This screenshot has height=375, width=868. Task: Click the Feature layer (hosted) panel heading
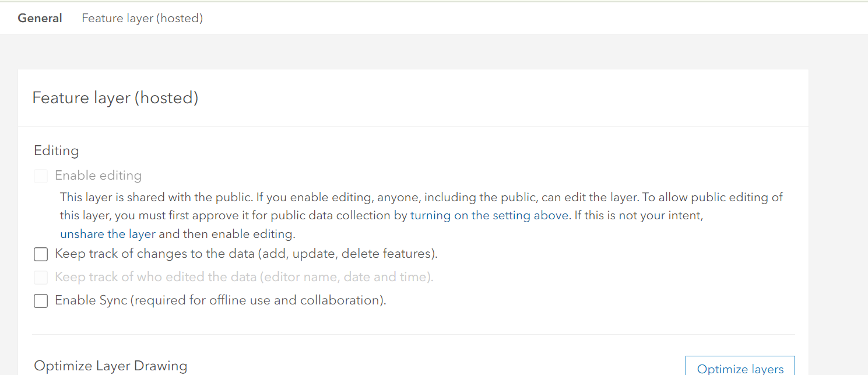[115, 98]
